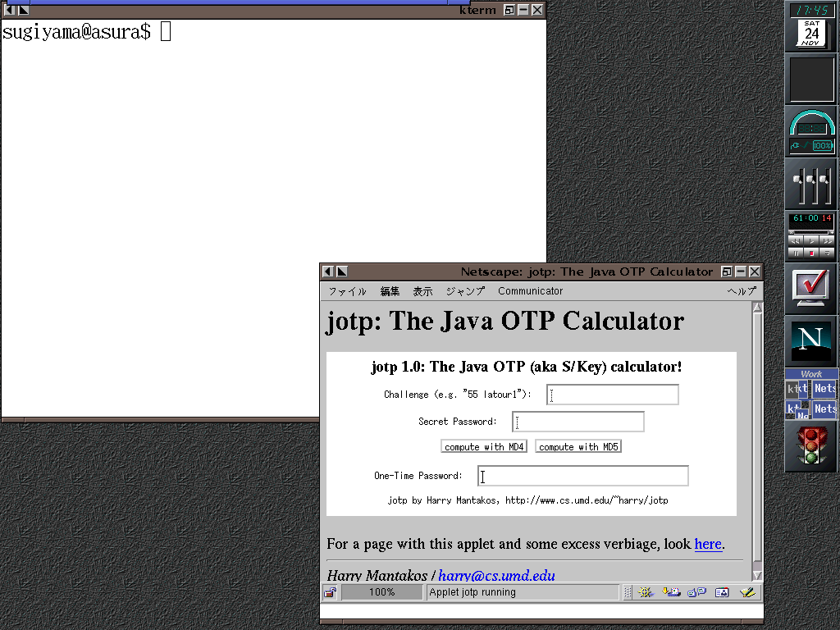Open the kterm window menu arrow button

pos(9,10)
